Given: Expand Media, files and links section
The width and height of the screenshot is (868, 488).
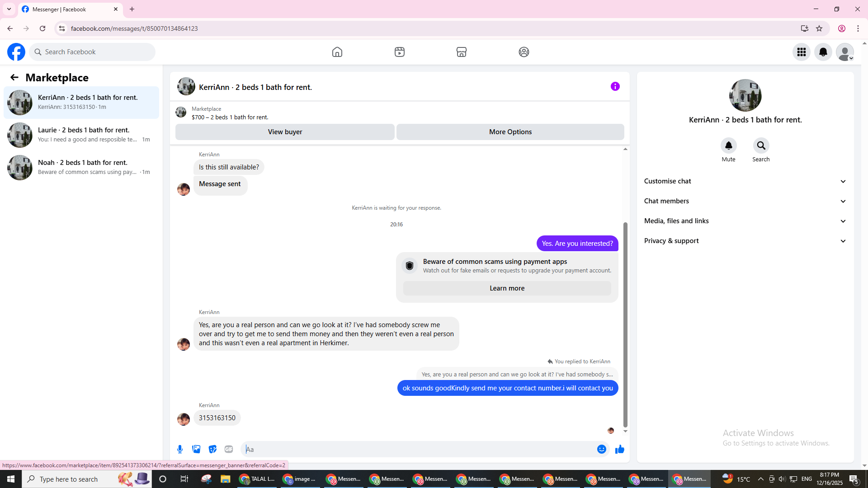Looking at the screenshot, I should [745, 221].
